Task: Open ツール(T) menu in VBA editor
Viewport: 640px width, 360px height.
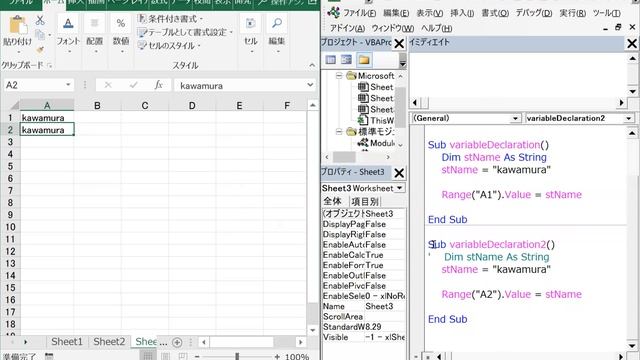Action: click(x=607, y=13)
